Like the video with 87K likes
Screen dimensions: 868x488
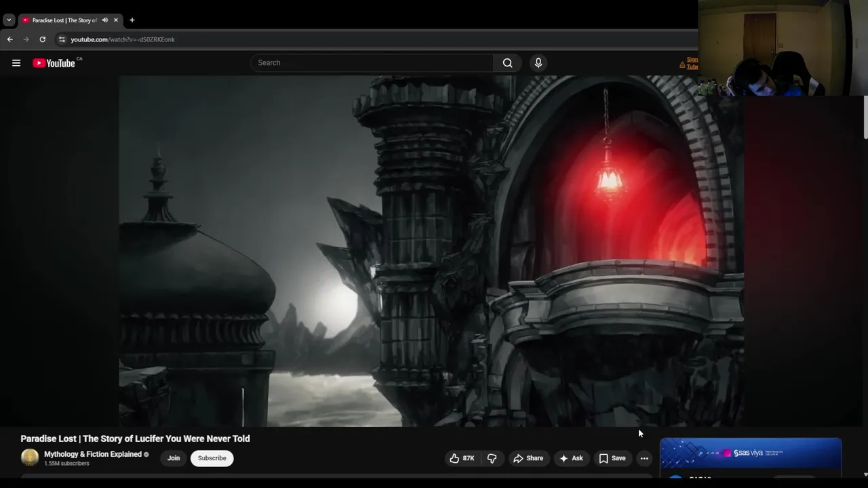click(462, 458)
